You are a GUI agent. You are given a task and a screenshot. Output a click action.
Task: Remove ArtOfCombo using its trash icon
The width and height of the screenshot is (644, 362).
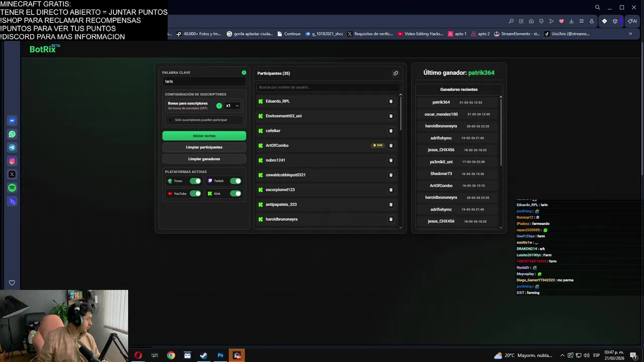click(x=391, y=145)
